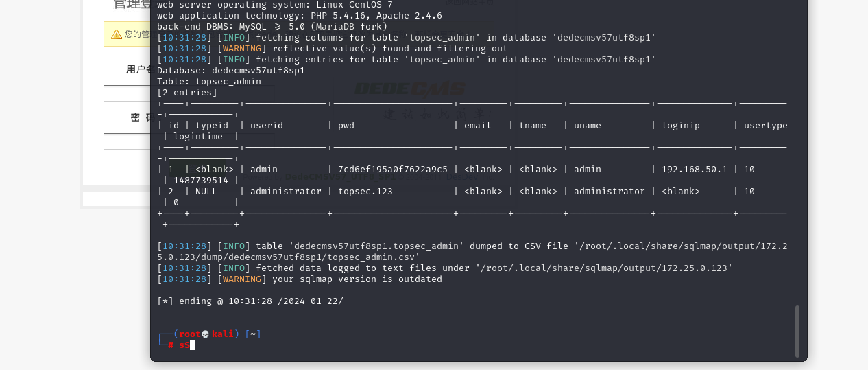Click the 'uname' column header
868x370 pixels.
click(x=588, y=126)
